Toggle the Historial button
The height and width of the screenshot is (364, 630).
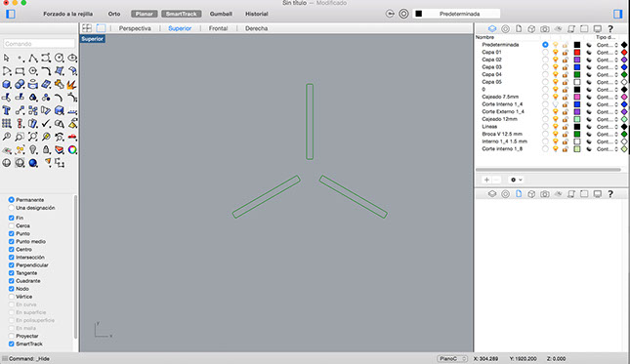256,14
